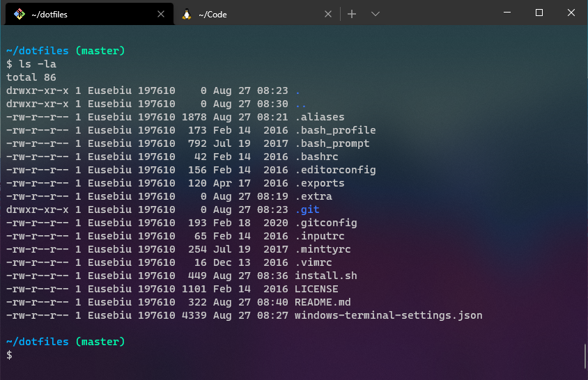Screen dimensions: 588x380
Task: Click the .vimrc file name
Action: (x=314, y=262)
